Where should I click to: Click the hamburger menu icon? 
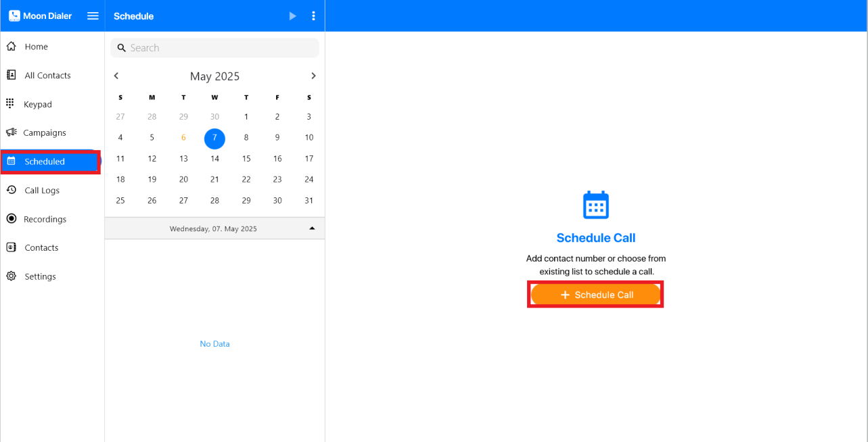click(x=93, y=16)
